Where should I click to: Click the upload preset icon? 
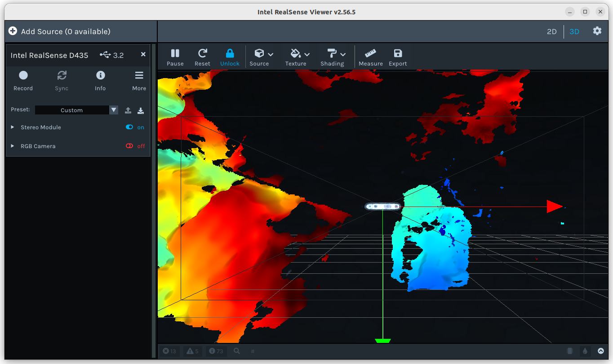(128, 110)
